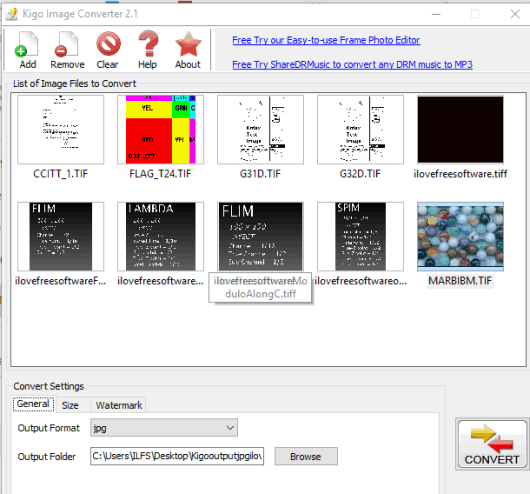Open the Free Try ShareDRMusic link
Image resolution: width=530 pixels, height=494 pixels.
352,65
